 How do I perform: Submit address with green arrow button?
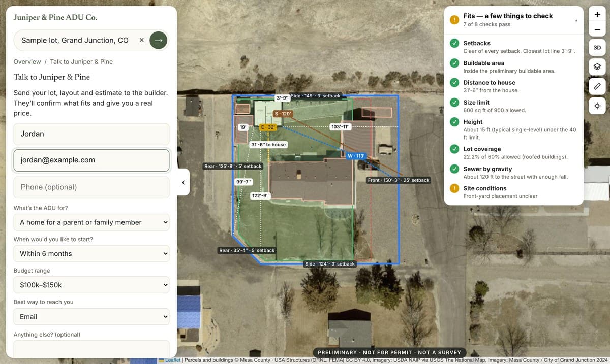pyautogui.click(x=159, y=40)
